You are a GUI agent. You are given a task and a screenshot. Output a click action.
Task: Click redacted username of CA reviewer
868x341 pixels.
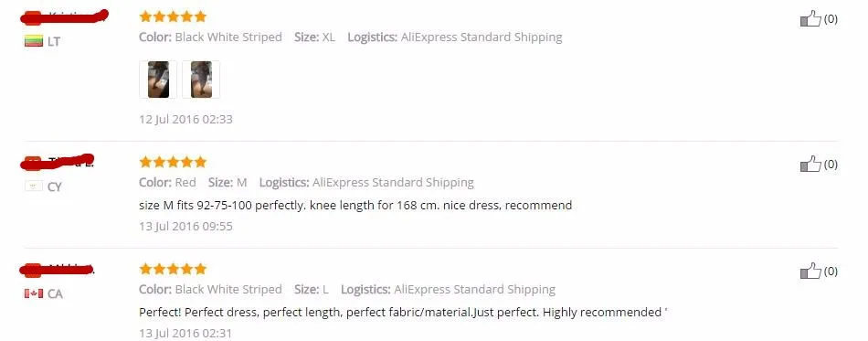coord(57,270)
